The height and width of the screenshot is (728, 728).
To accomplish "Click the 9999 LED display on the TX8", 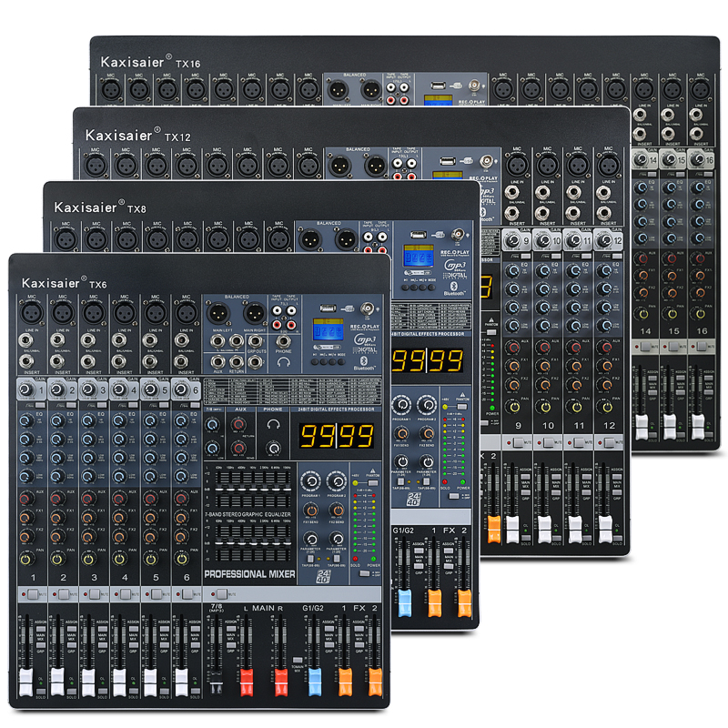I will tap(427, 360).
